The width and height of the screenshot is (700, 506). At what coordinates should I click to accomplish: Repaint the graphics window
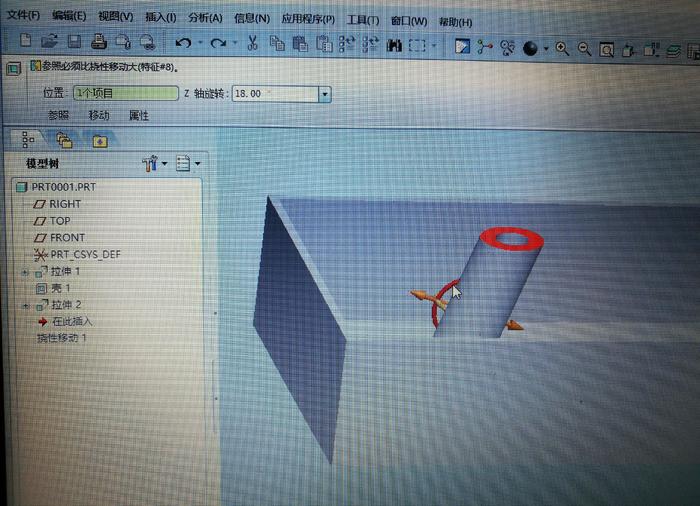click(x=462, y=46)
